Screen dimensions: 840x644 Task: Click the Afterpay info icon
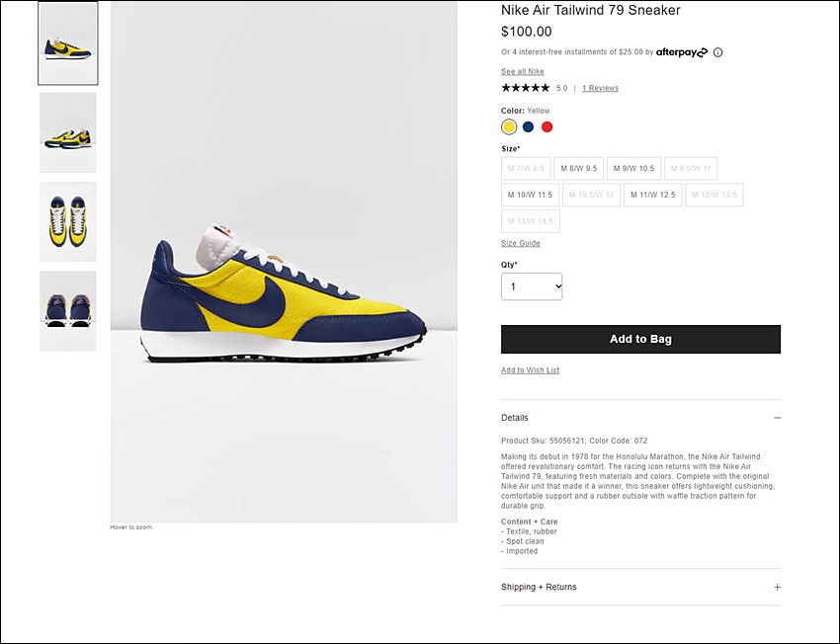point(718,52)
